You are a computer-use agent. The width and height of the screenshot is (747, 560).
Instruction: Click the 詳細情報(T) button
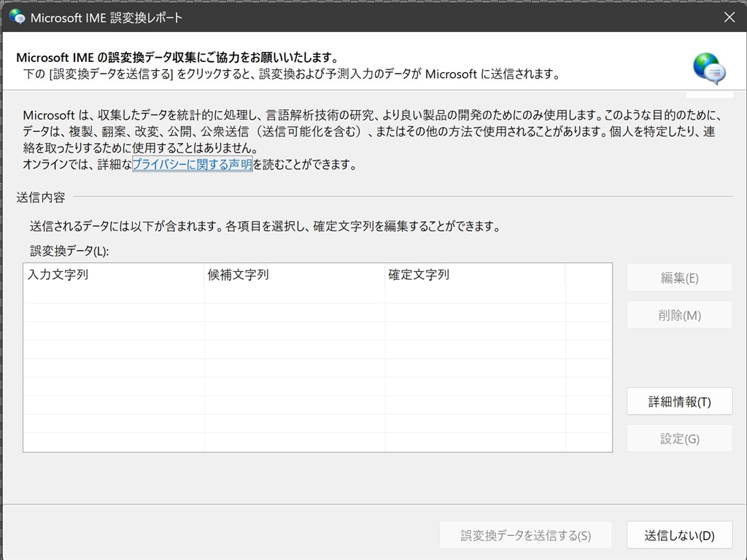(x=679, y=402)
